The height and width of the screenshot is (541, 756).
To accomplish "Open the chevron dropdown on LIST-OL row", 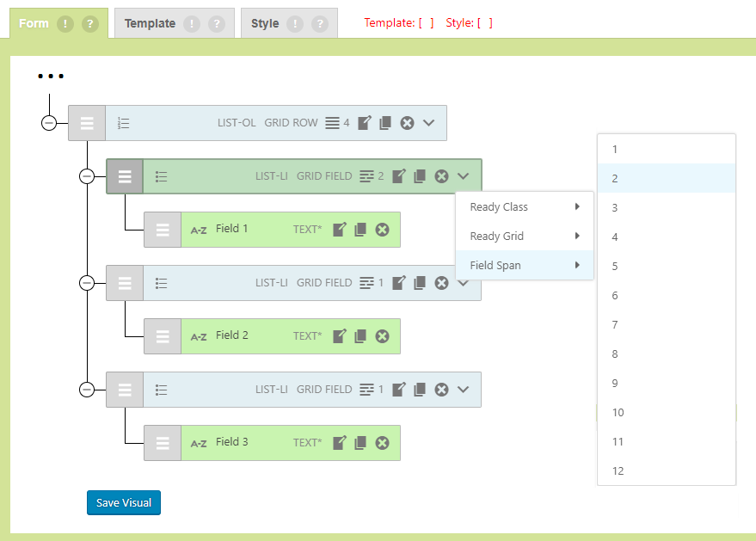I will click(429, 123).
